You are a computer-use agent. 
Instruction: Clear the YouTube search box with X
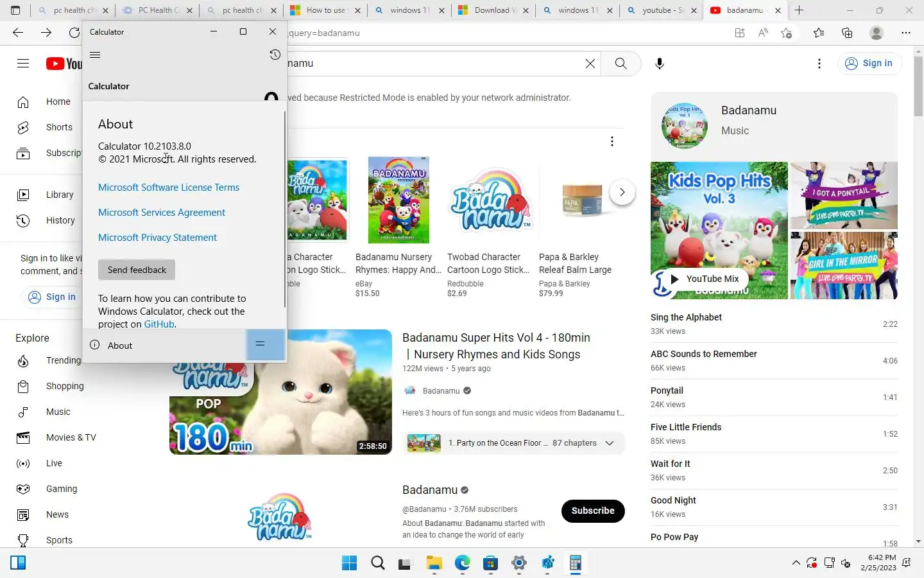click(x=590, y=63)
